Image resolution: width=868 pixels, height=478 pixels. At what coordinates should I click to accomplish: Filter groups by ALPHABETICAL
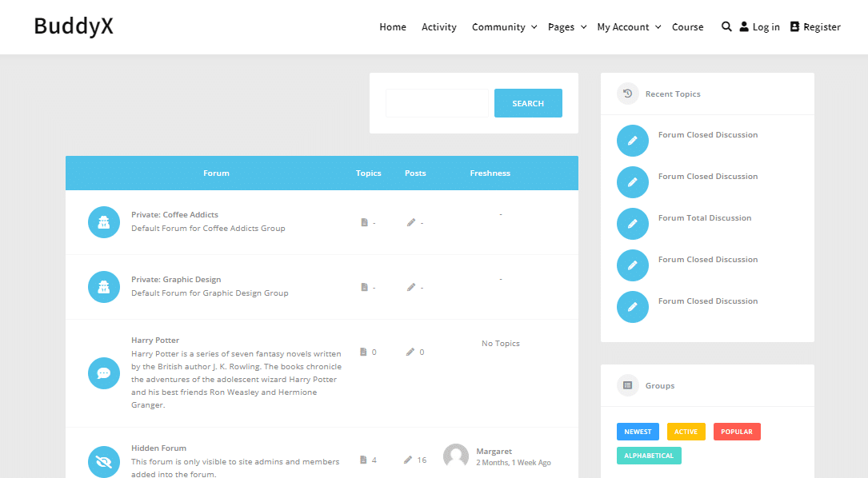[649, 456]
